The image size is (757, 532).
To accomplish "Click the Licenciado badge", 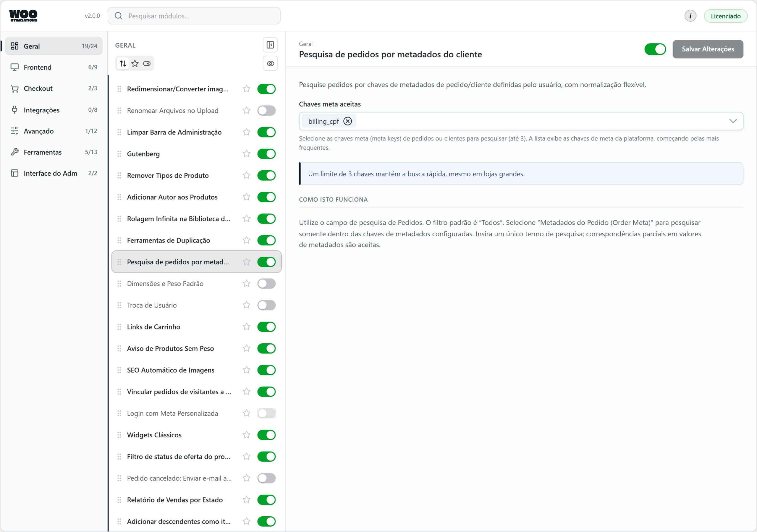I will click(725, 16).
